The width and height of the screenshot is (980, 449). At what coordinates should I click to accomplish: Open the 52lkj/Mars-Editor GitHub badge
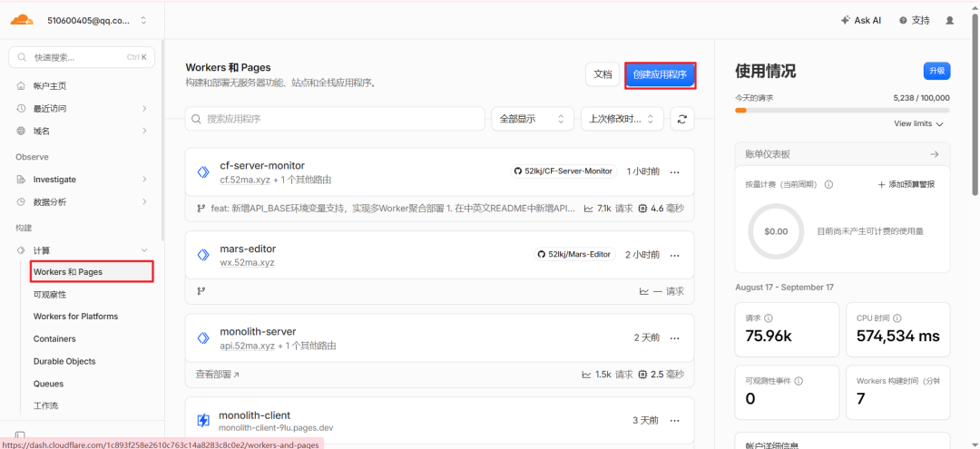(575, 254)
